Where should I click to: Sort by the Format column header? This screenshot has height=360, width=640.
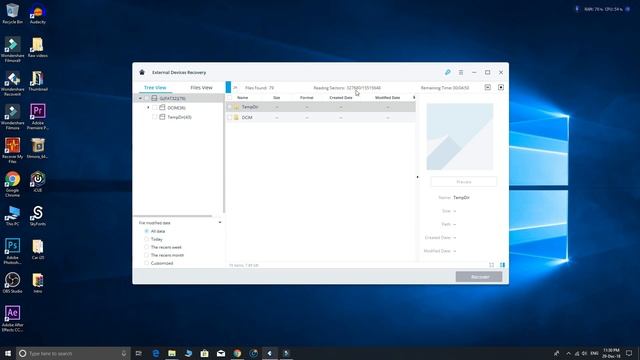click(x=307, y=98)
